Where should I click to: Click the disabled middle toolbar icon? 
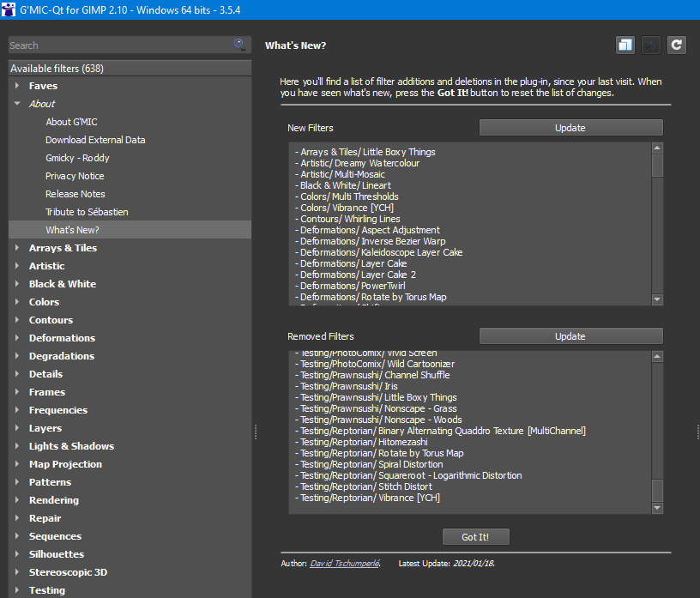click(651, 45)
